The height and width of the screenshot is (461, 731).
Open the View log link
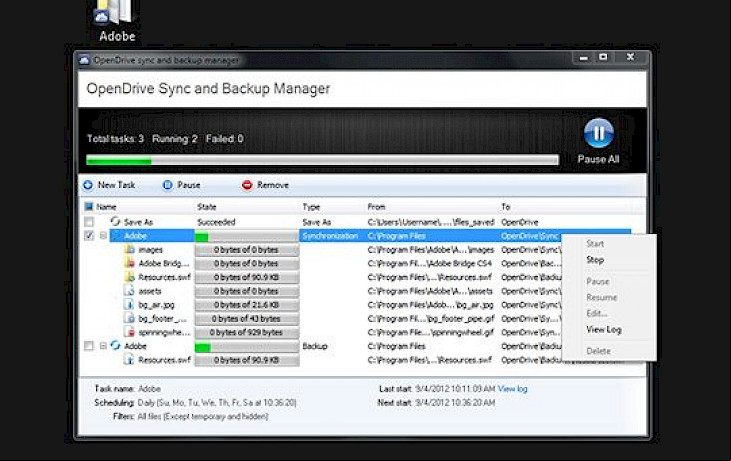(x=512, y=389)
